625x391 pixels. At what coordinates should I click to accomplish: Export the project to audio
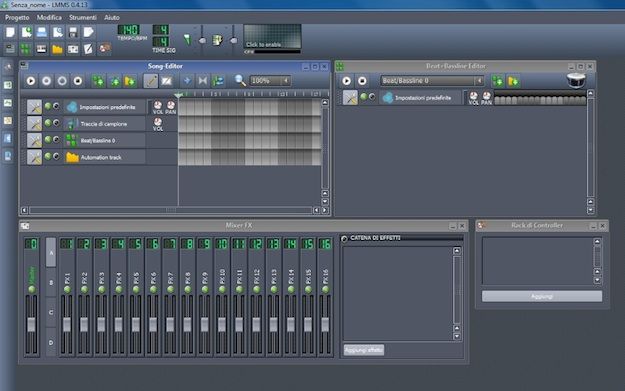tap(88, 32)
